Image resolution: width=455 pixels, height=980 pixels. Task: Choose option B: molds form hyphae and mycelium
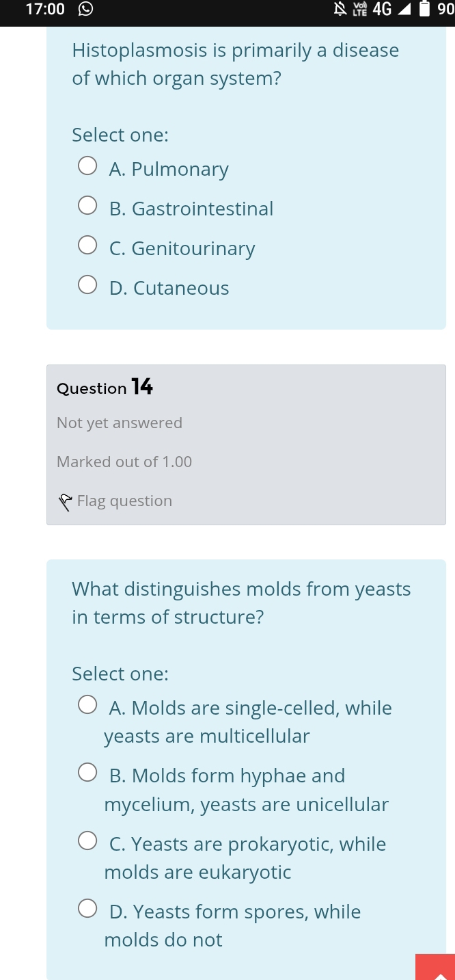coord(87,773)
